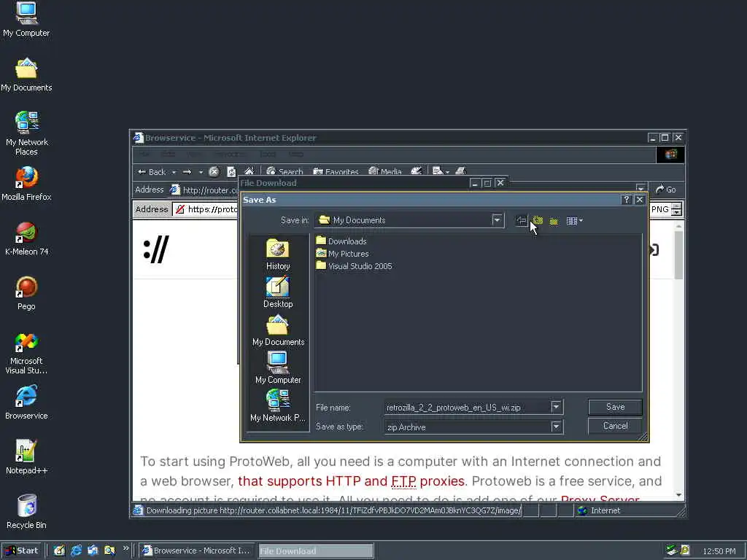The height and width of the screenshot is (560, 747).
Task: Select Desktop in Save As places bar
Action: click(278, 292)
